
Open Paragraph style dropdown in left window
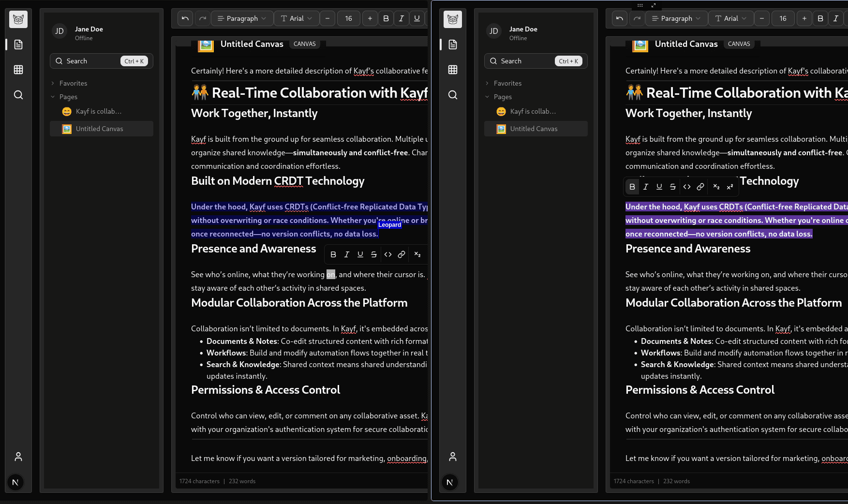[242, 18]
